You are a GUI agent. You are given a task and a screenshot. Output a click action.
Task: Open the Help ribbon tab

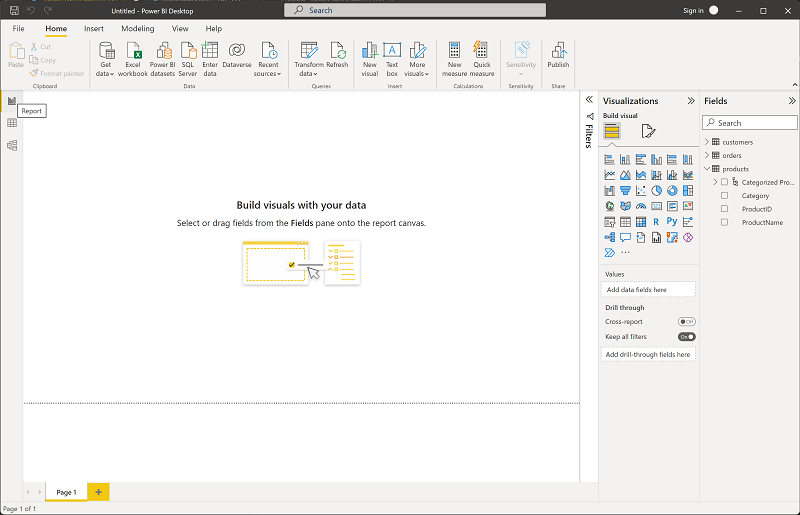pyautogui.click(x=214, y=29)
